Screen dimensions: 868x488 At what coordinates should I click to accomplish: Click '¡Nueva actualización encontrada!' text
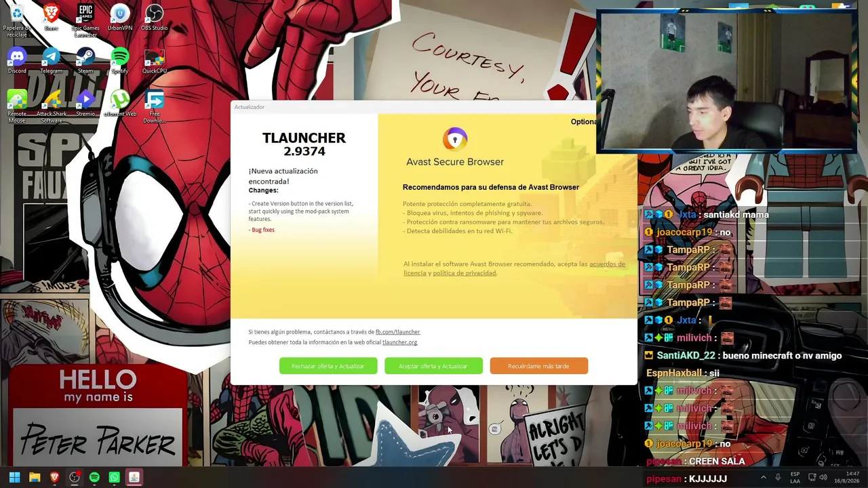tap(283, 176)
